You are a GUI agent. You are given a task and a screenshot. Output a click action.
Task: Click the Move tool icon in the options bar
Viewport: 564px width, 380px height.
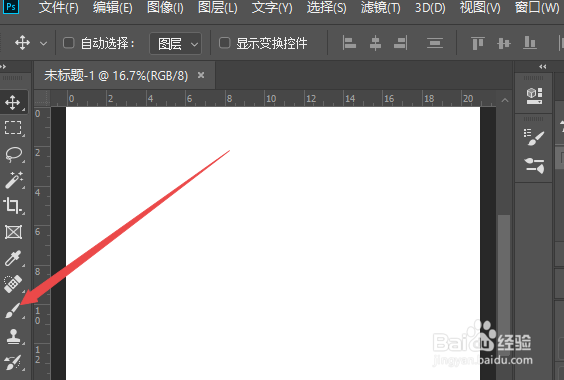[x=22, y=43]
